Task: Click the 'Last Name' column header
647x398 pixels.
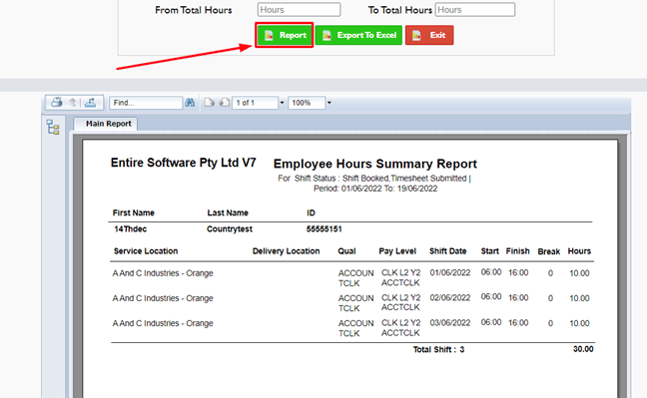Action: pyautogui.click(x=227, y=213)
